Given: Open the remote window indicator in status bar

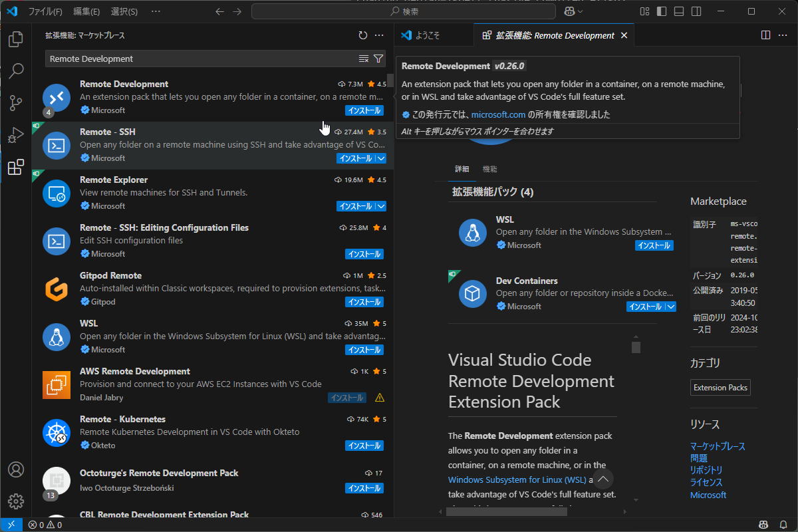Looking at the screenshot, I should click(11, 525).
